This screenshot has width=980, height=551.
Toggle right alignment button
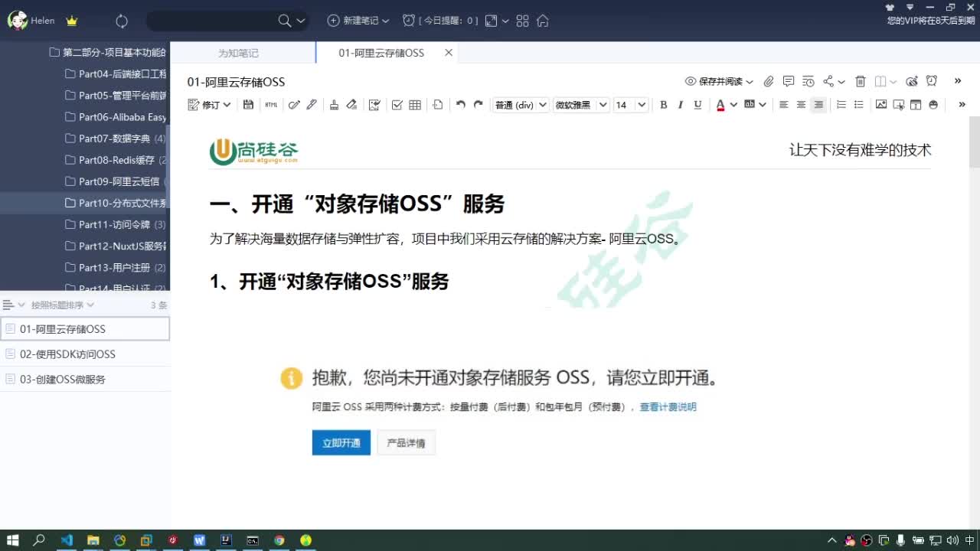(818, 105)
